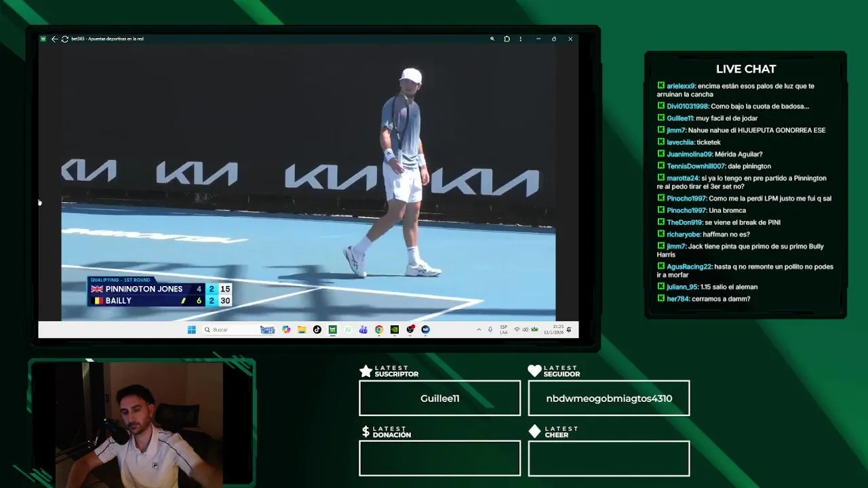Click the colorful widgets icon beside Buscar
Image resolution: width=868 pixels, height=488 pixels.
point(267,329)
